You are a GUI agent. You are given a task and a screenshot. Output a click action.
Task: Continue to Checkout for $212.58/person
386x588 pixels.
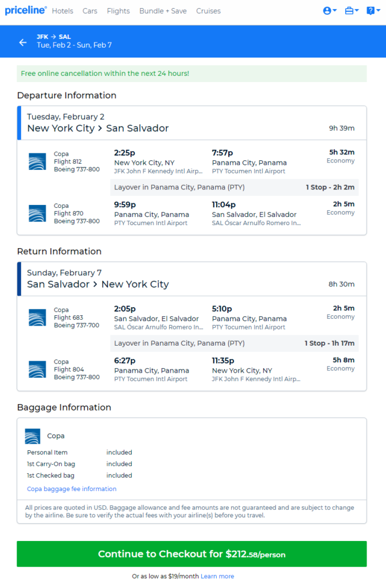coord(192,554)
